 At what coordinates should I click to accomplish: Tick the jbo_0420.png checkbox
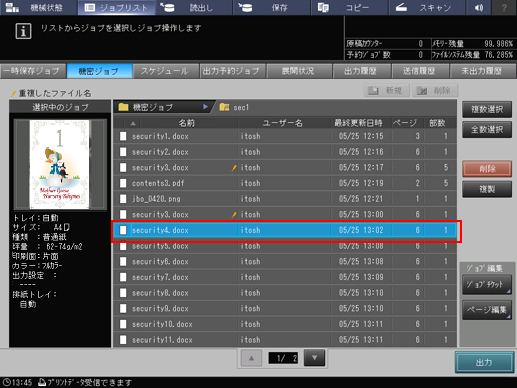click(x=123, y=199)
